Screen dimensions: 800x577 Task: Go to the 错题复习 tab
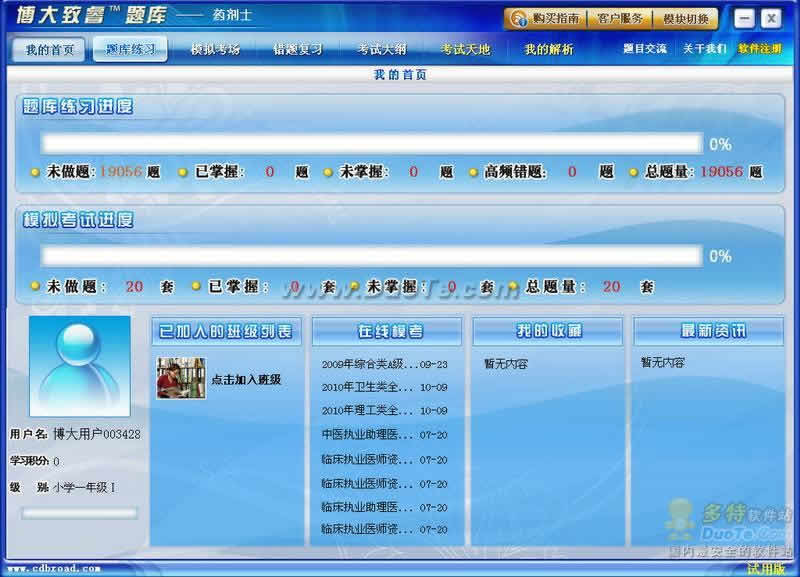pyautogui.click(x=297, y=49)
